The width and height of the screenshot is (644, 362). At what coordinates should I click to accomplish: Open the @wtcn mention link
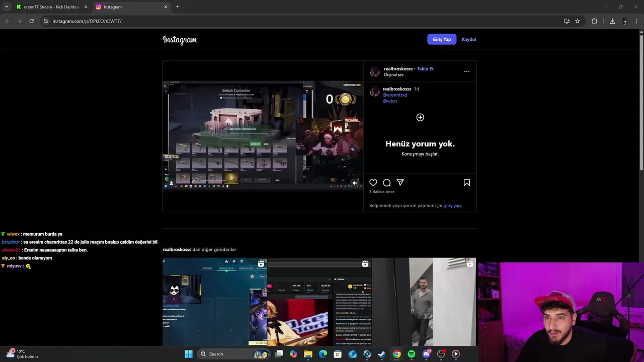point(390,101)
